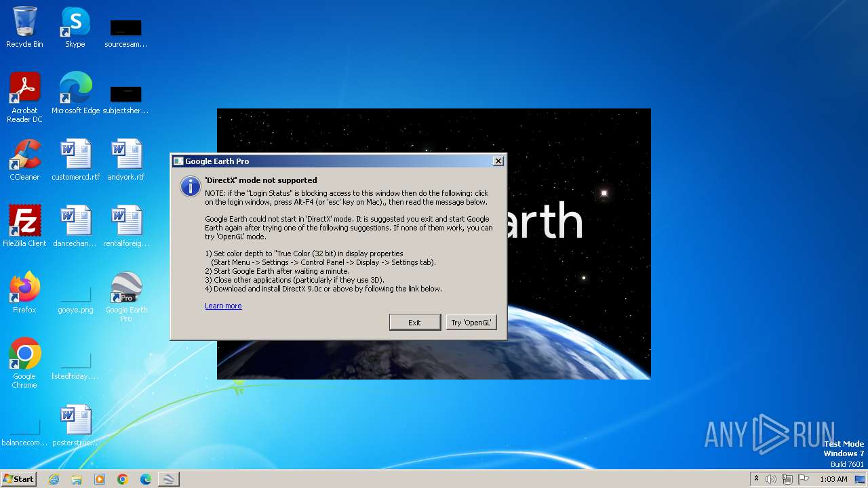
Task: Click the Try 'OpenGL' button
Action: point(471,323)
